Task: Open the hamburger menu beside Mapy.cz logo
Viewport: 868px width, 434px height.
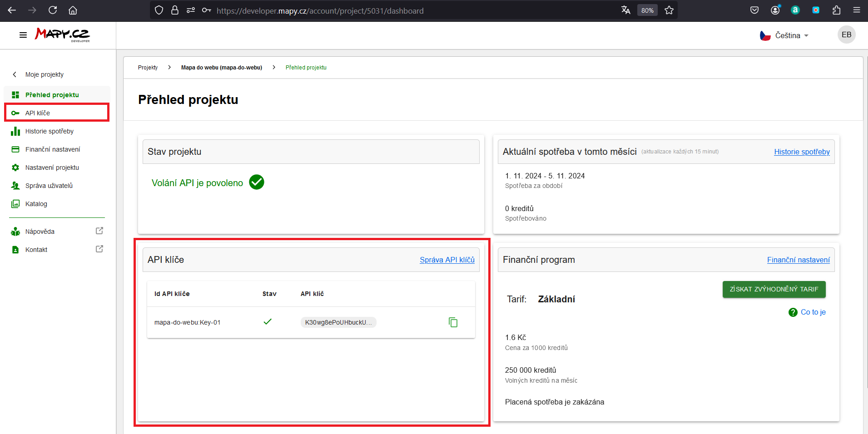Action: click(23, 35)
